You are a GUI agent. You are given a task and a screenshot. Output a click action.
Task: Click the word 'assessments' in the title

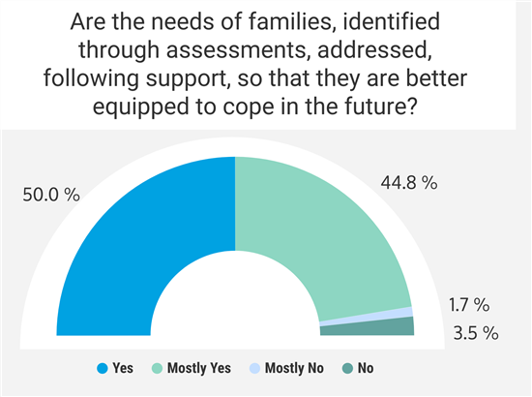click(x=236, y=50)
